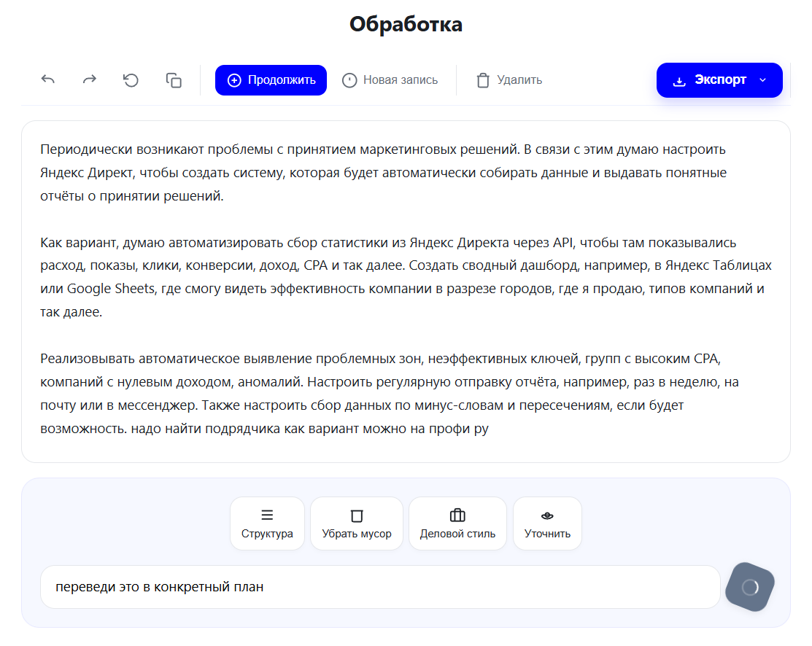
Task: Click the Обработка page heading
Action: [406, 24]
